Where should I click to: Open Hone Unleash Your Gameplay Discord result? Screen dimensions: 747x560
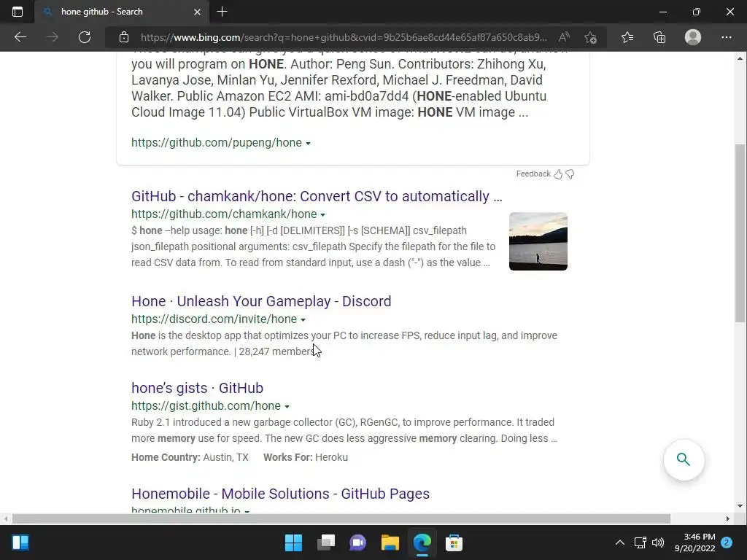[x=261, y=301]
